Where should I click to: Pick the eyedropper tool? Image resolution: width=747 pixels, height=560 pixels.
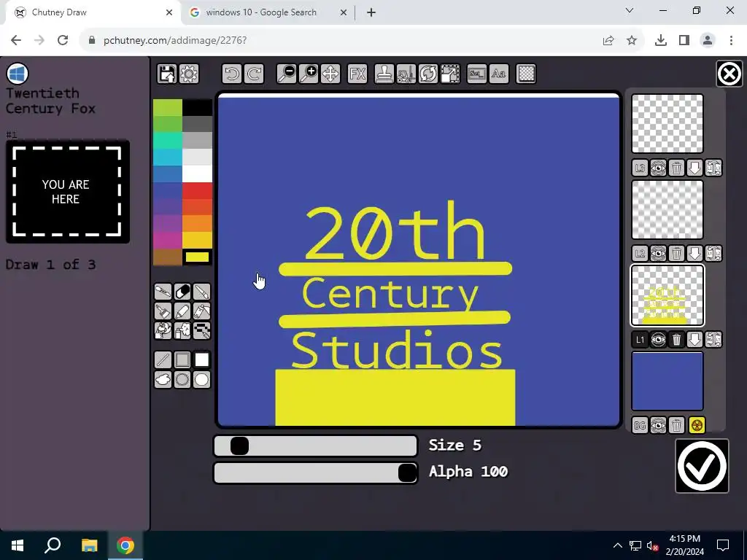163,292
